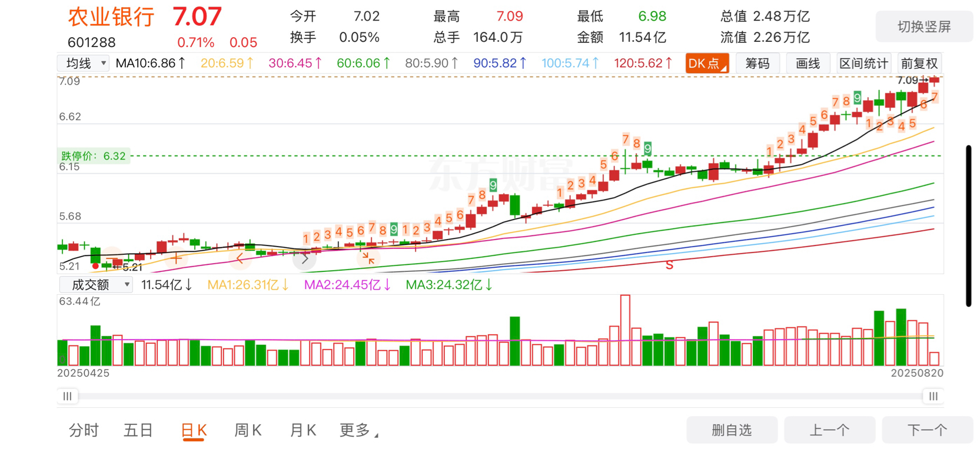Click the current price 7.07
980x452 pixels.
[x=197, y=16]
